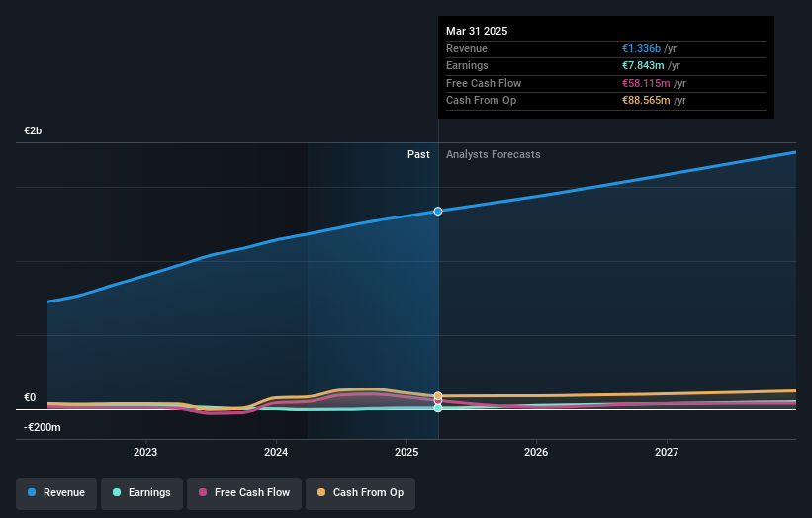Screen dimensions: 812x518
Task: Click the €0 y-axis label
Action: pyautogui.click(x=30, y=398)
